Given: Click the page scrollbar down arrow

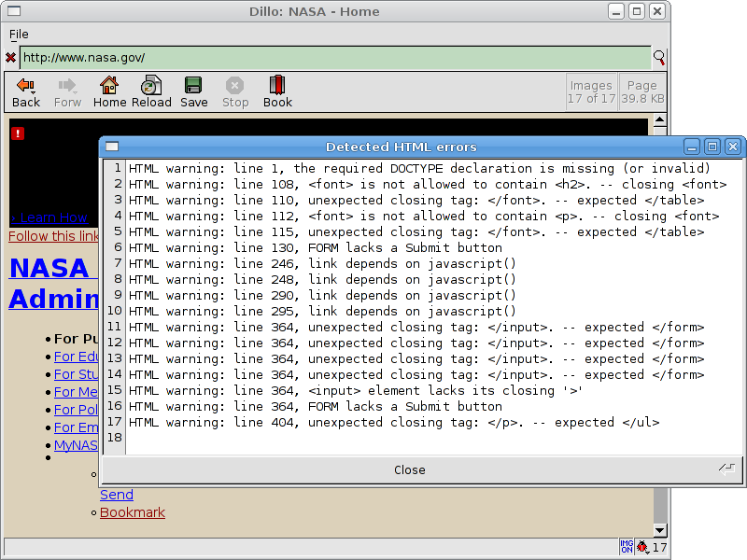Looking at the screenshot, I should click(x=660, y=530).
